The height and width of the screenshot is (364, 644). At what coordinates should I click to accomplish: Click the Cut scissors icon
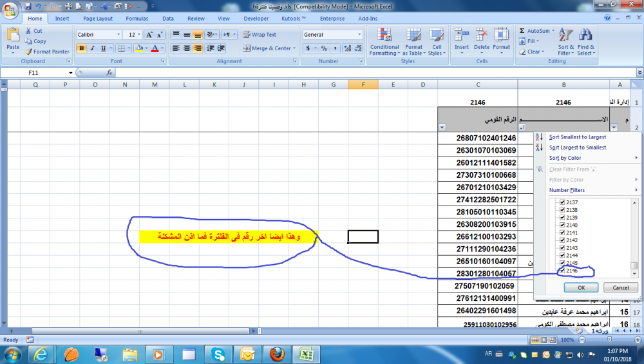[x=28, y=31]
